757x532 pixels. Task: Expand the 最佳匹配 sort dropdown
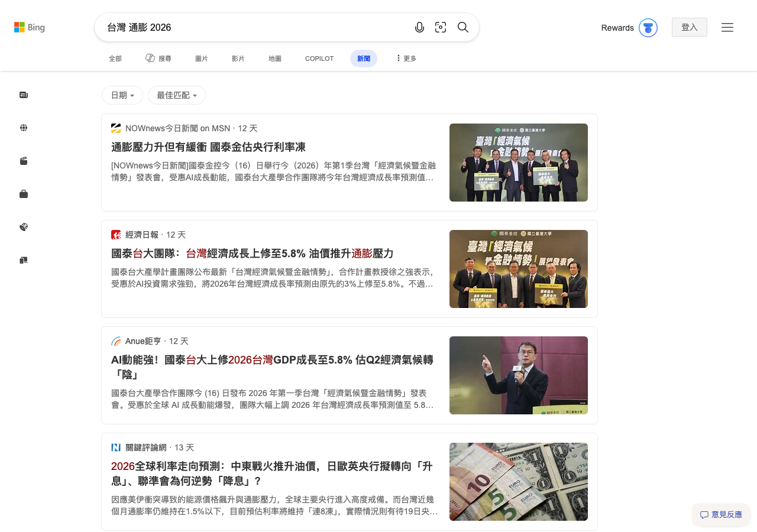(177, 95)
